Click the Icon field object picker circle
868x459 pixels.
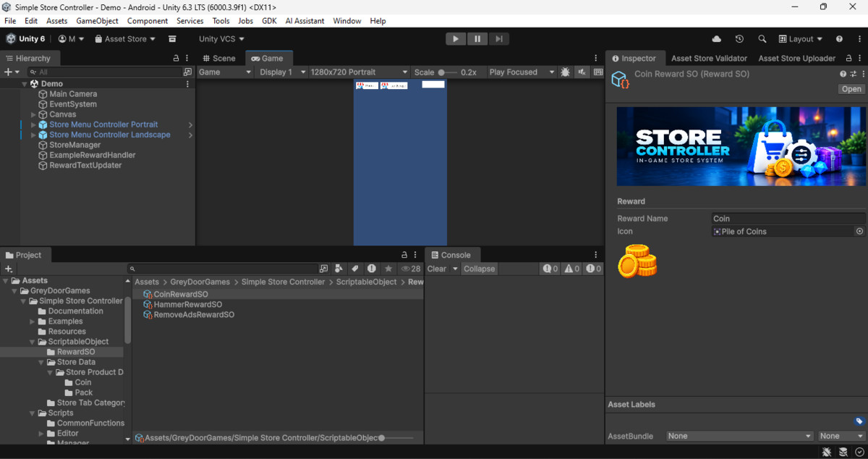click(x=859, y=232)
